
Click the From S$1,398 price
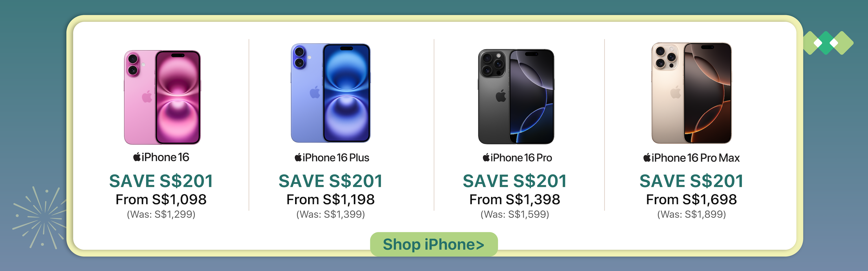pyautogui.click(x=515, y=199)
